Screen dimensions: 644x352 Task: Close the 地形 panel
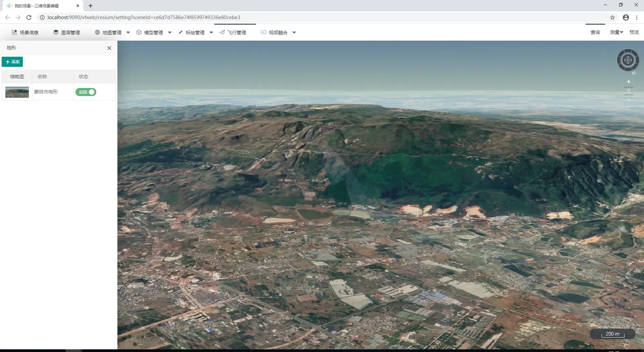[109, 48]
